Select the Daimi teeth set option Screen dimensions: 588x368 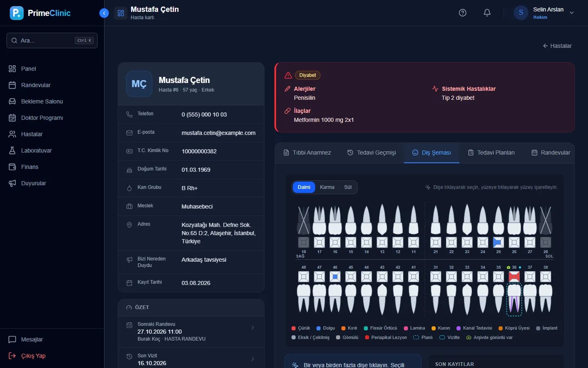point(304,187)
